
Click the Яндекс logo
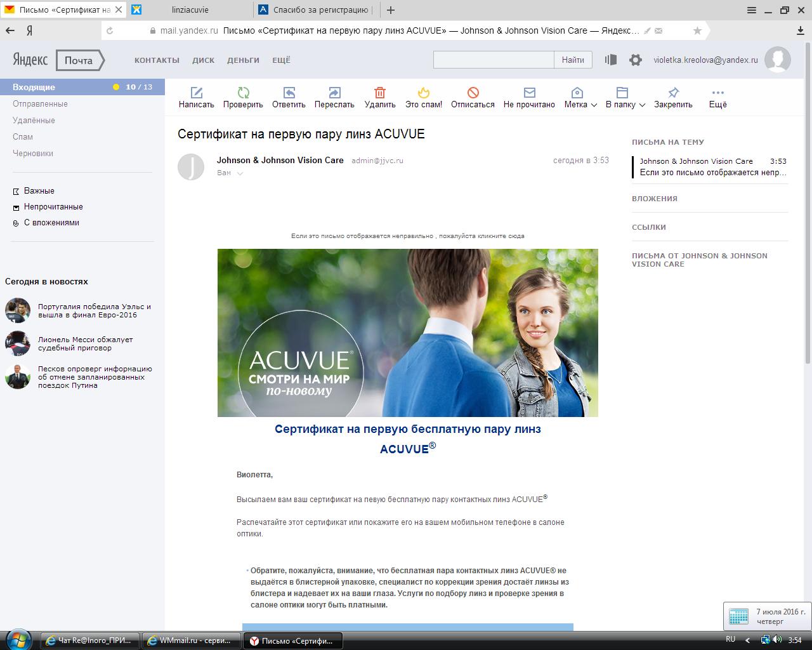30,60
